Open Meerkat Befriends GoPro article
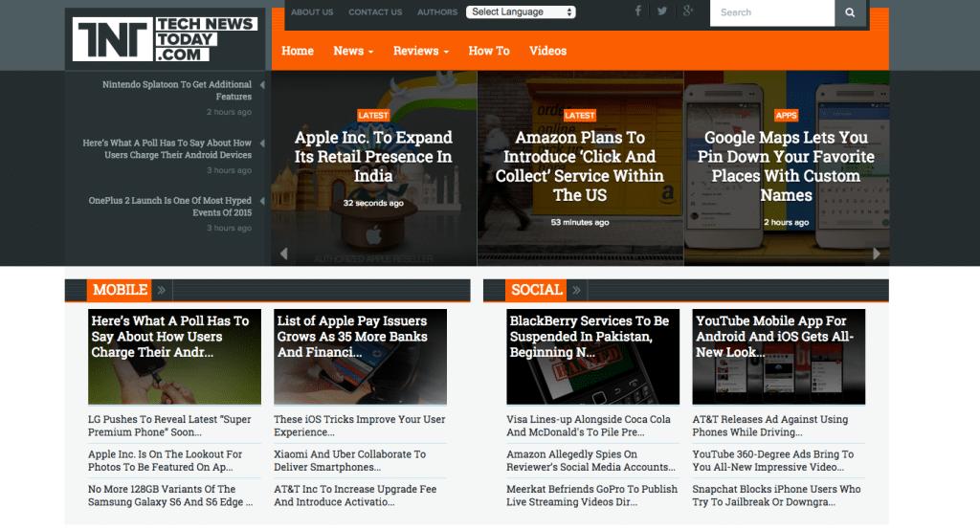980x529 pixels. point(591,496)
